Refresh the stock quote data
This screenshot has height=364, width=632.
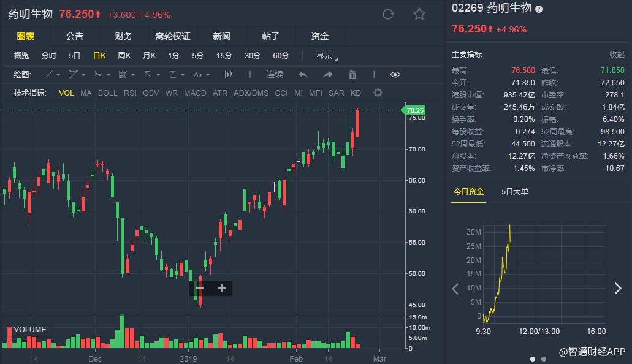tap(388, 15)
